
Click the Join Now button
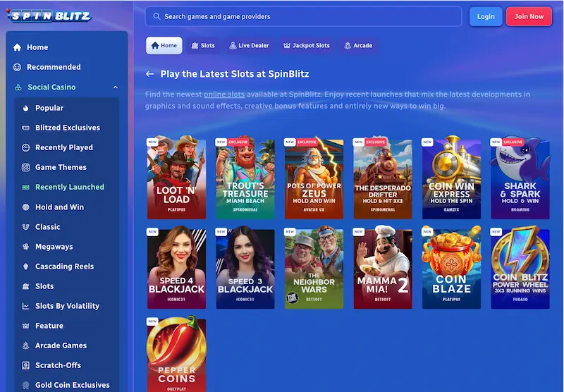[529, 16]
